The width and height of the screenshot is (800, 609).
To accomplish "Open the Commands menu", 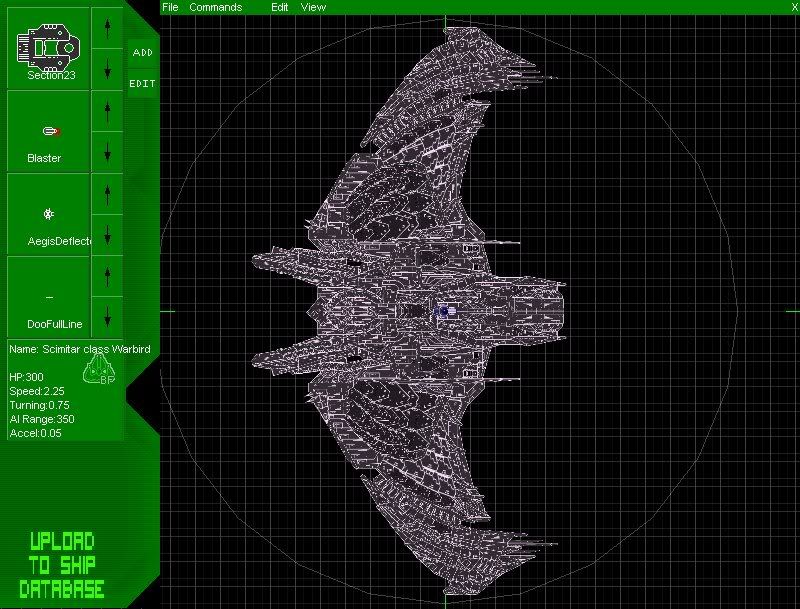I will pyautogui.click(x=215, y=7).
